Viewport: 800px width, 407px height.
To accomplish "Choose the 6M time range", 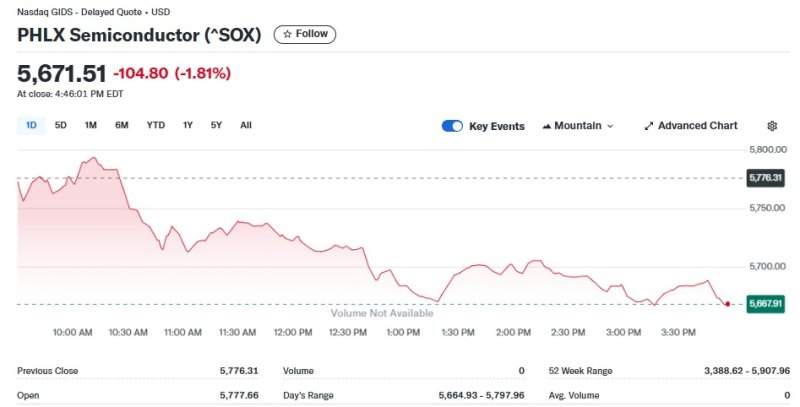I will (122, 125).
